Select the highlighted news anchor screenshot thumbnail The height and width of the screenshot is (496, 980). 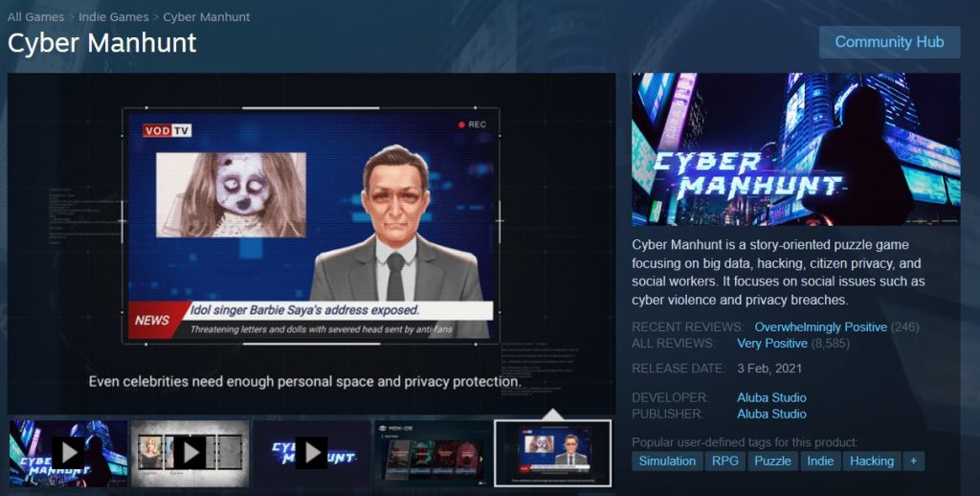coord(552,453)
